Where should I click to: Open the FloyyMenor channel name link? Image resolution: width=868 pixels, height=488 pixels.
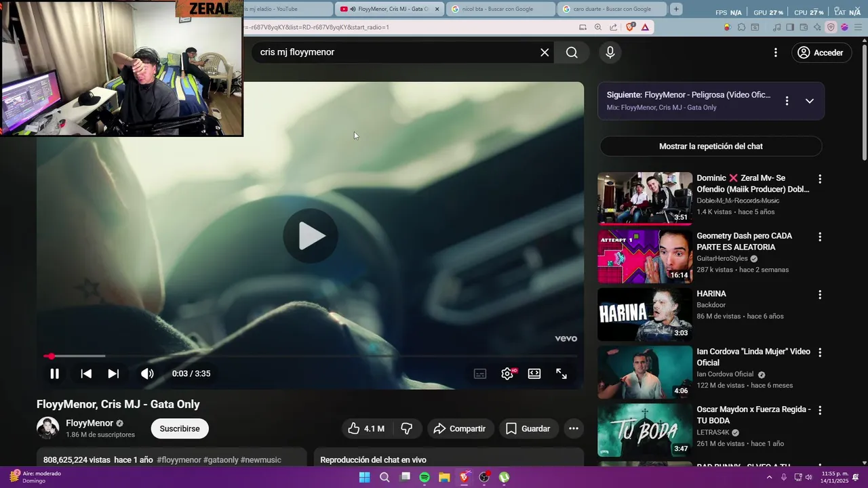point(90,423)
